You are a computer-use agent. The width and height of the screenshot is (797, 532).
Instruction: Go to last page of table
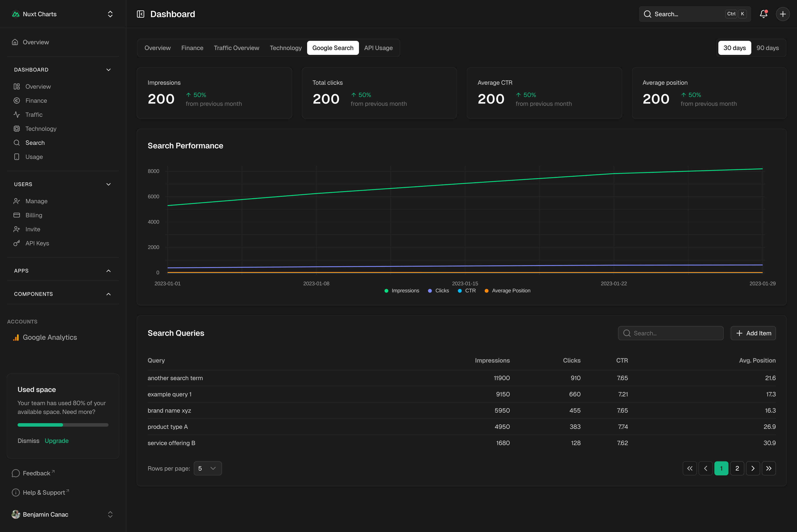click(768, 468)
